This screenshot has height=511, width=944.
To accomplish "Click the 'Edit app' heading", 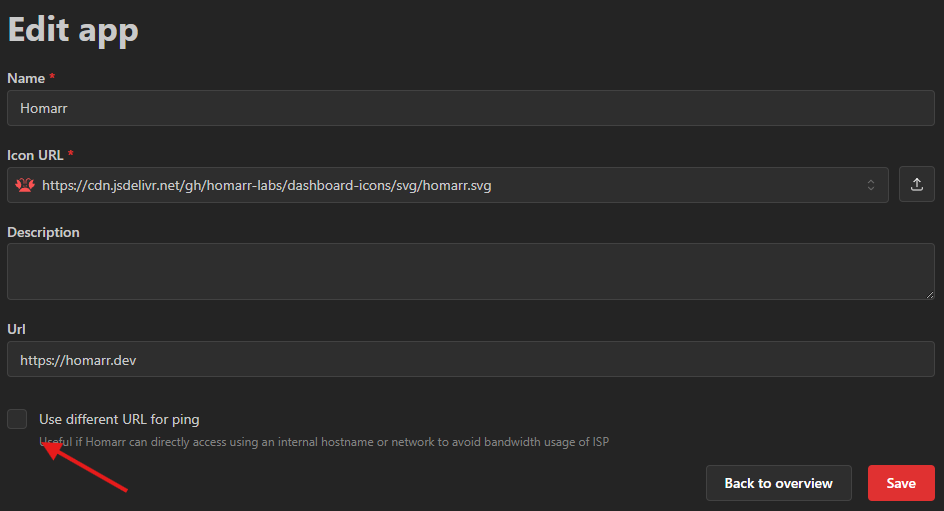I will (x=73, y=29).
